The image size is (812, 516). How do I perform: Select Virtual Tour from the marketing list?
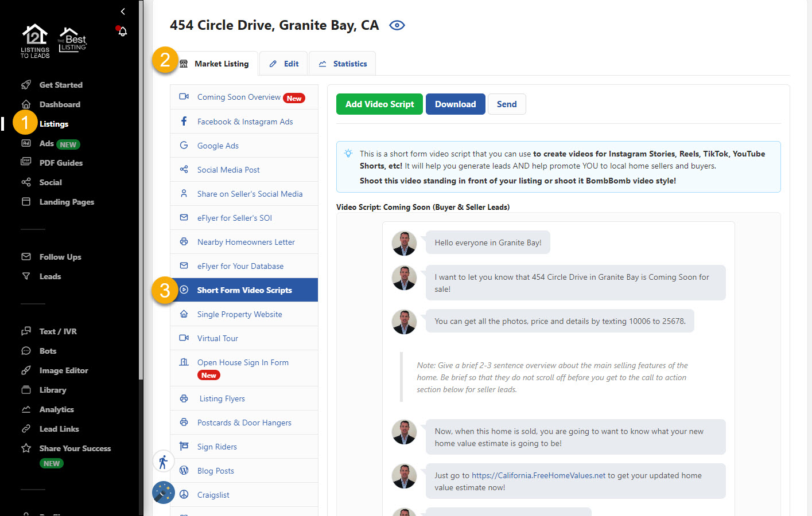click(x=217, y=338)
